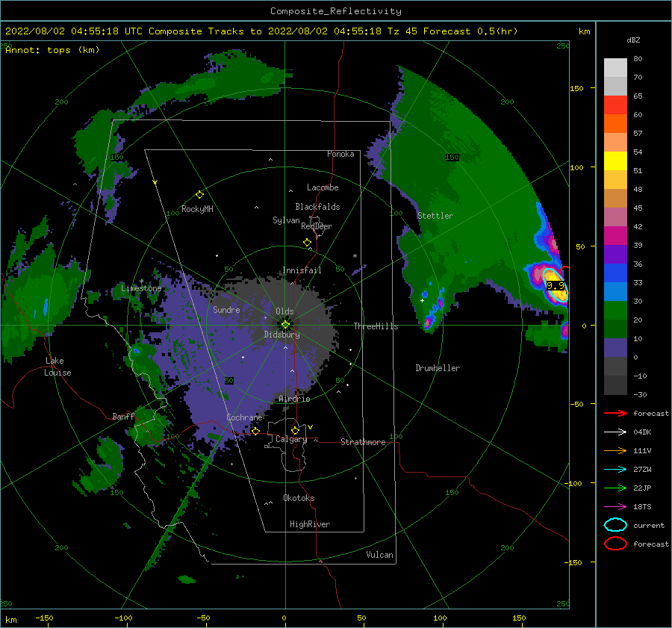
Task: Click the Blackfalds label on the map
Action: (317, 207)
